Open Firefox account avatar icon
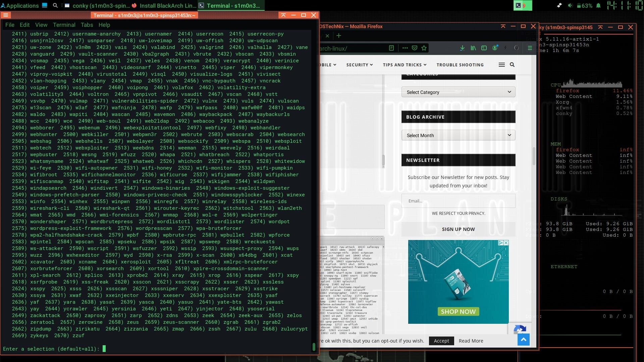 pos(495,48)
